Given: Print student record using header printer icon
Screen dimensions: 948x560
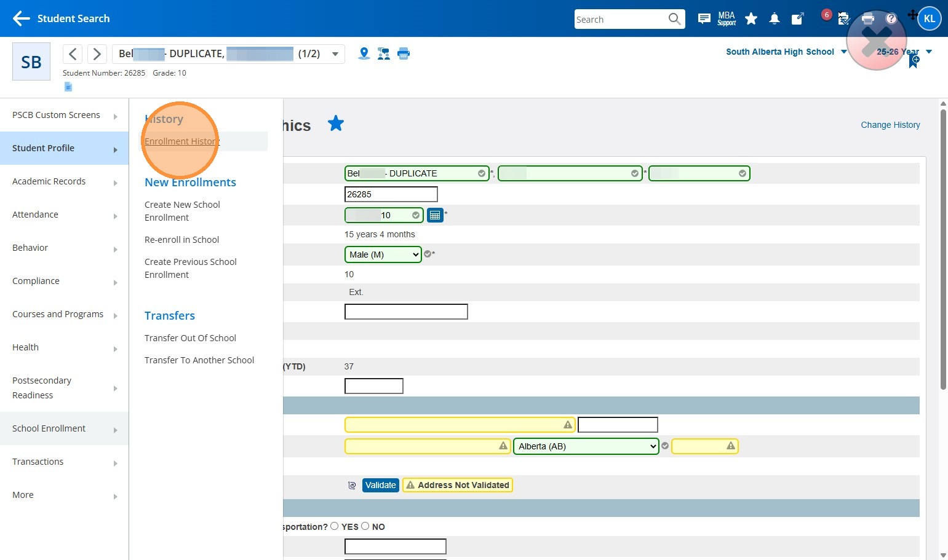Looking at the screenshot, I should (x=404, y=53).
